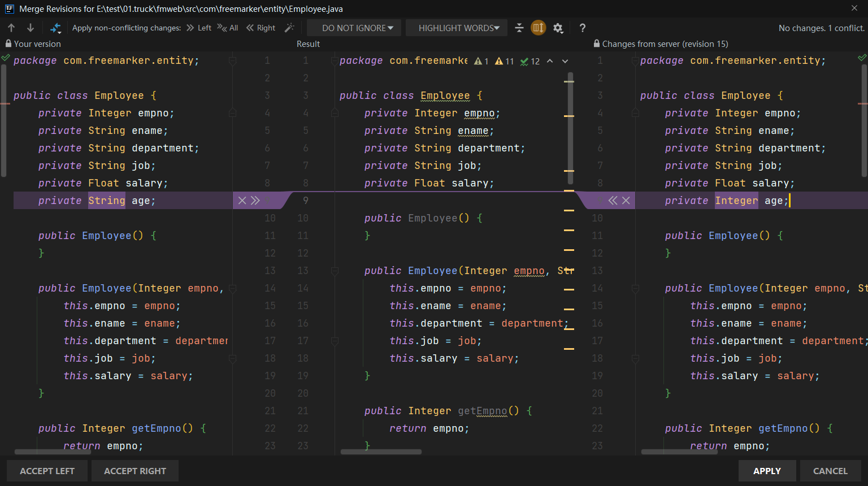Click 'private Integer empno;' in Result pane
This screenshot has width=868, height=486.
point(432,113)
